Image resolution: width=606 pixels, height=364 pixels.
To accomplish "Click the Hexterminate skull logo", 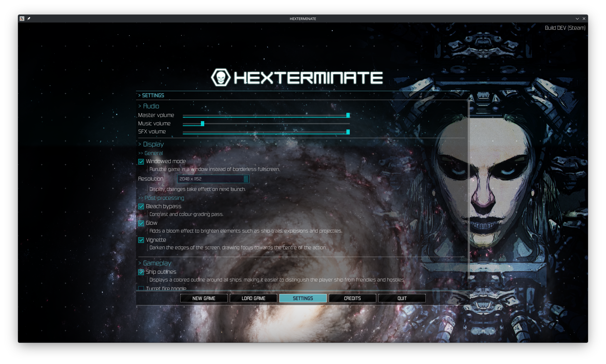I will coord(221,78).
